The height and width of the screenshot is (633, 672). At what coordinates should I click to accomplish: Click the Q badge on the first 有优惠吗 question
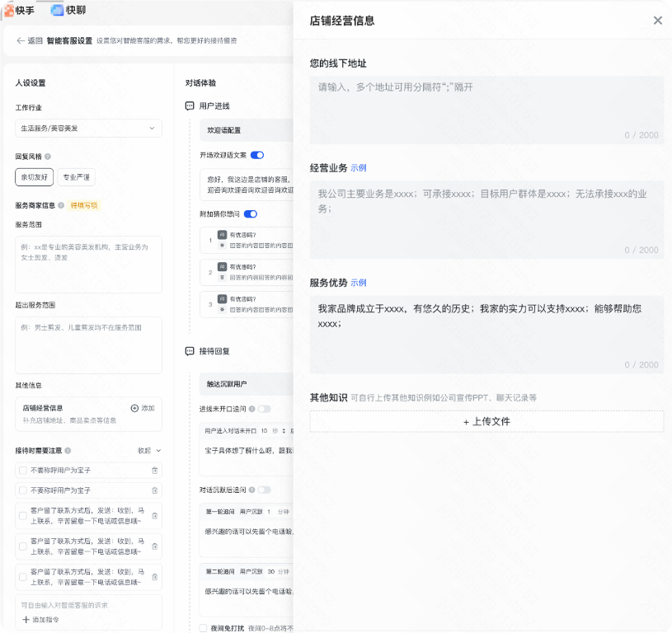[x=223, y=235]
